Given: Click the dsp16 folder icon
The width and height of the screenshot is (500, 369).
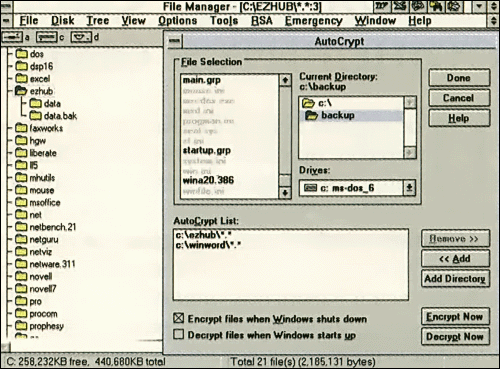Looking at the screenshot, I should [22, 66].
